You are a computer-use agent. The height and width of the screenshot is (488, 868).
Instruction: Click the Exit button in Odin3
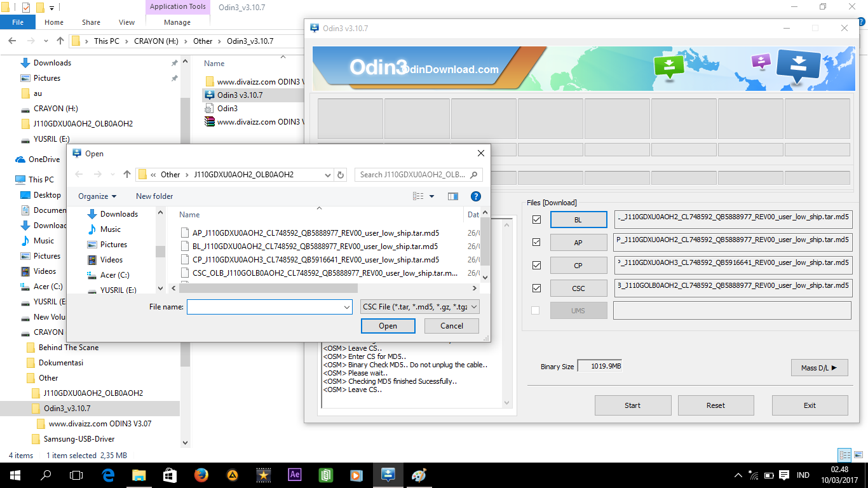tap(810, 405)
